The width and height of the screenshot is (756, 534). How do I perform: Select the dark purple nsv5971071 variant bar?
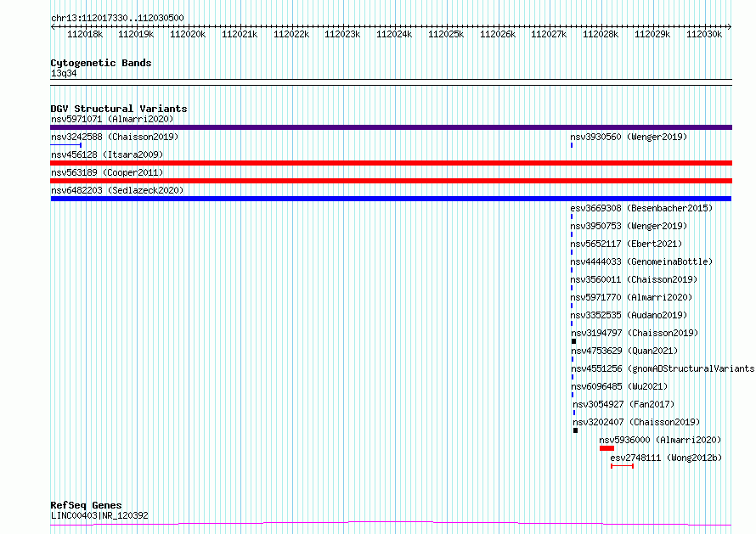point(391,127)
